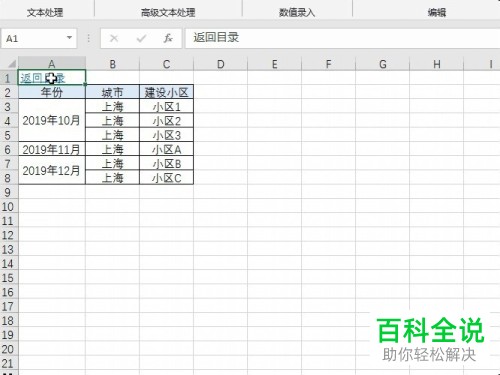Open the insert function fx icon
Image resolution: width=500 pixels, height=375 pixels.
coord(168,39)
